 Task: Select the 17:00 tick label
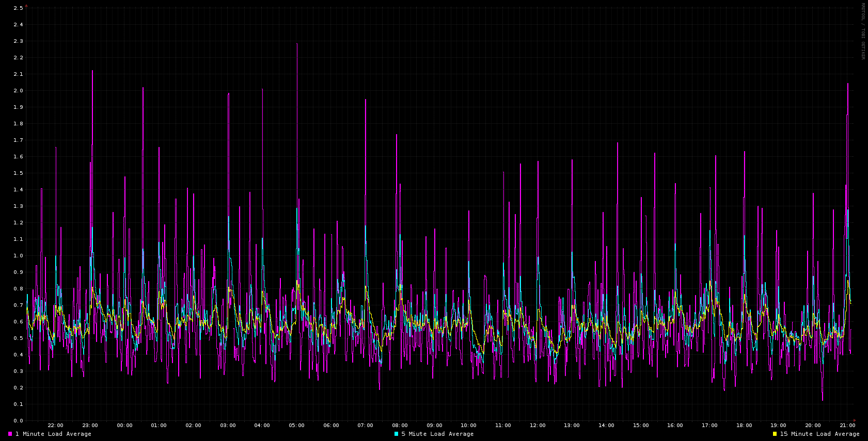(x=709, y=426)
